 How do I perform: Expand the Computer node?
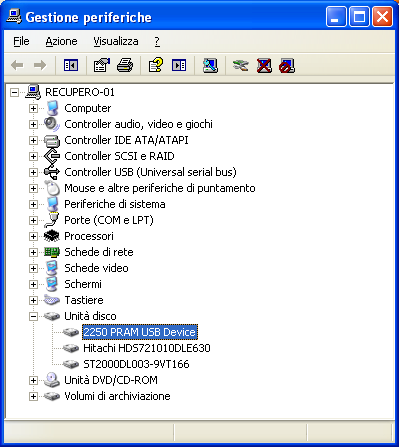pos(33,108)
